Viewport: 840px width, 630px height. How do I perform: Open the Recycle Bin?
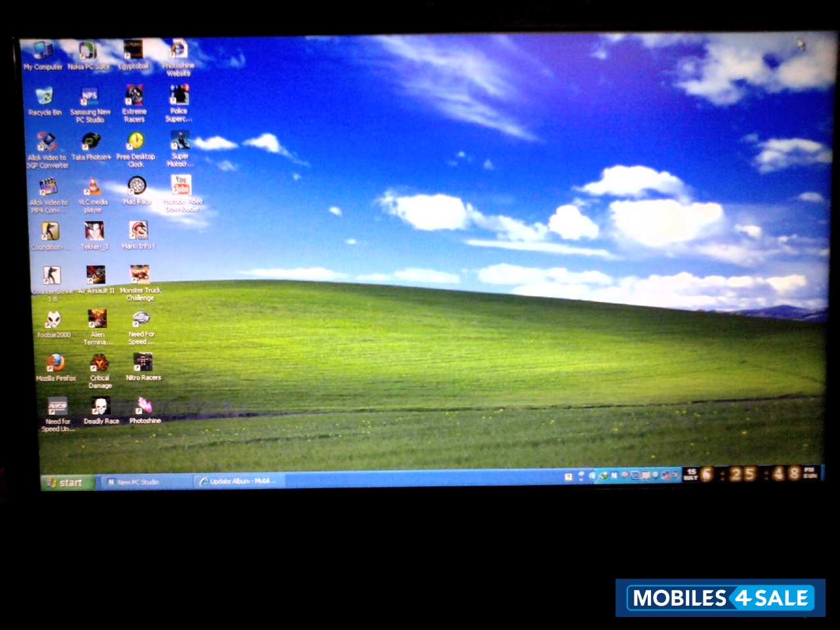[45, 98]
